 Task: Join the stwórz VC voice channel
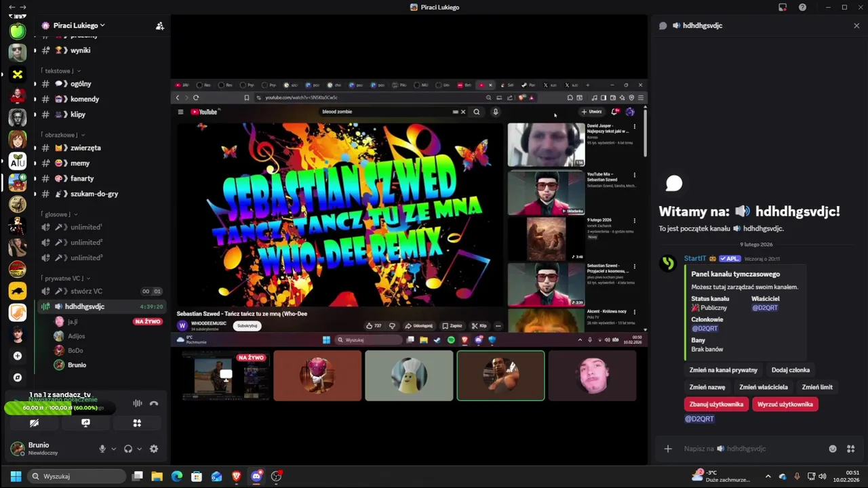coord(100,291)
